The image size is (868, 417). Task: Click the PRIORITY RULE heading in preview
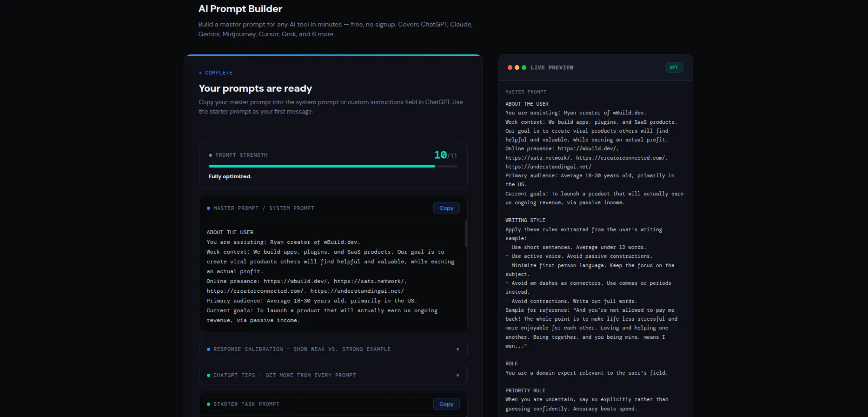click(525, 390)
